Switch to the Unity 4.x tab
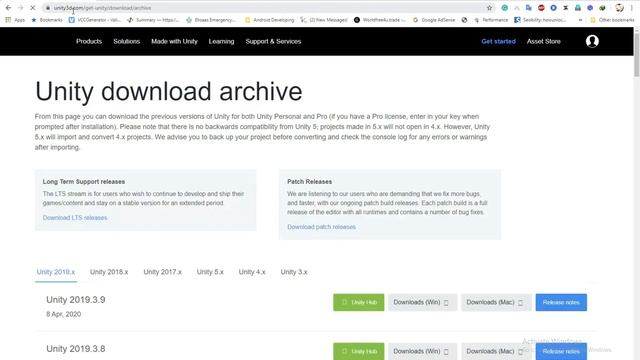Viewport: 640px width, 360px height. (x=252, y=272)
